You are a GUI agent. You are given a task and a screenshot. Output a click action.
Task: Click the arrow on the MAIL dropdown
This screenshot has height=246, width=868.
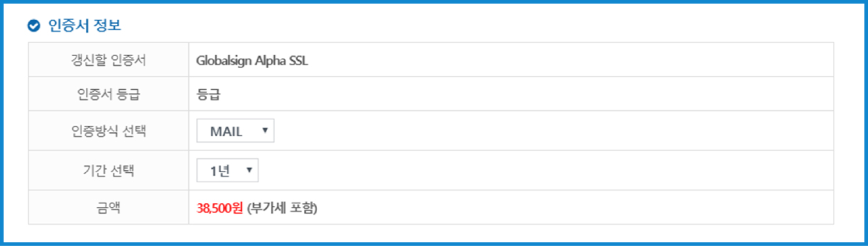pos(265,130)
